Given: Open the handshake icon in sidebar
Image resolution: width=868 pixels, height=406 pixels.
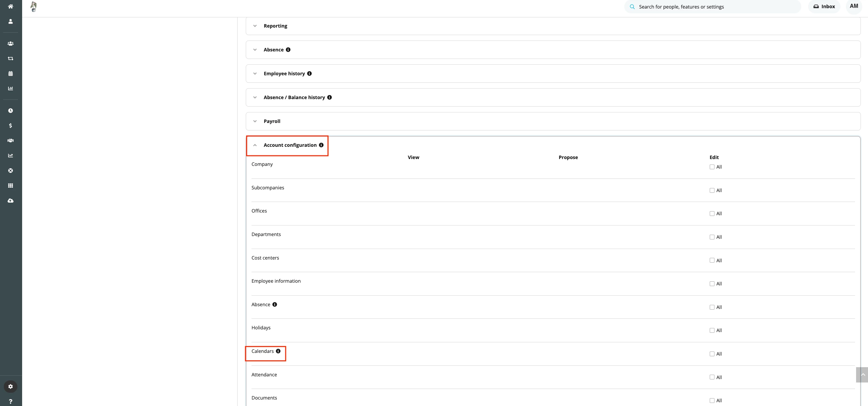Looking at the screenshot, I should point(11,141).
